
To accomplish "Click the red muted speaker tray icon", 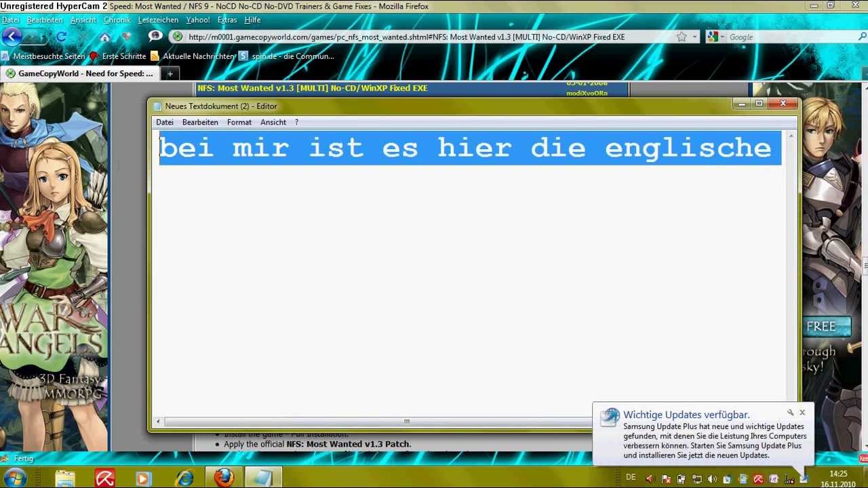I will (650, 479).
